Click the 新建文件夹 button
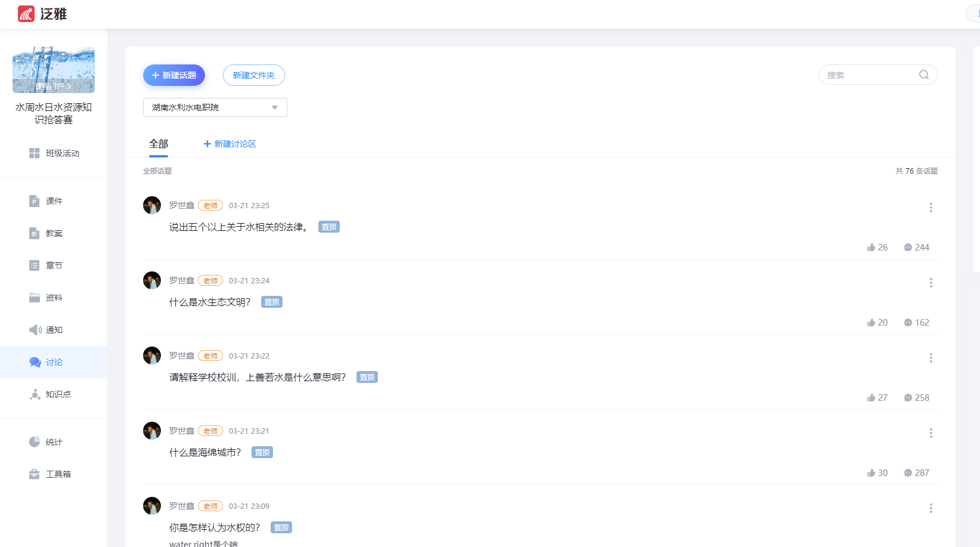 [x=253, y=75]
